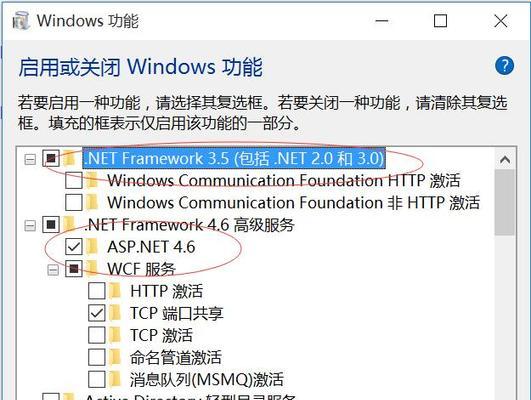This screenshot has width=531, height=400.
Task: Uncheck the TCP 端口共享 checkbox
Action: pyautogui.click(x=97, y=313)
